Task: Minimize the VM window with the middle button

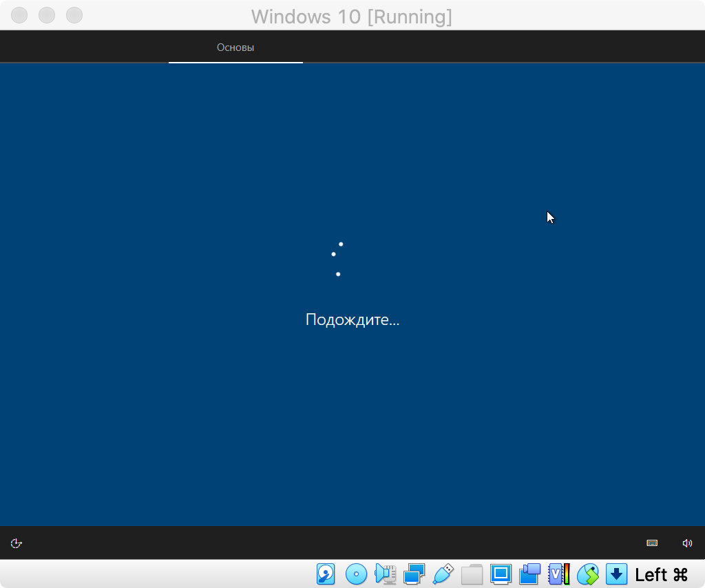Action: pyautogui.click(x=47, y=15)
